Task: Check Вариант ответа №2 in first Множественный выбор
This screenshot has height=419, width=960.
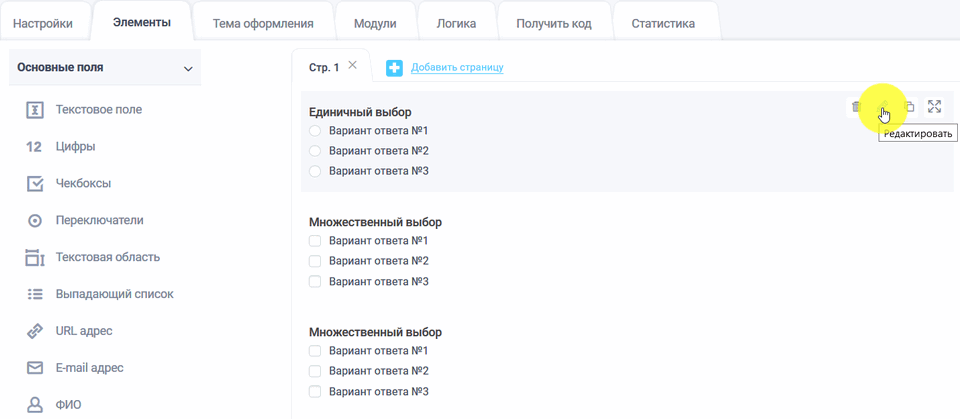Action: pyautogui.click(x=315, y=262)
